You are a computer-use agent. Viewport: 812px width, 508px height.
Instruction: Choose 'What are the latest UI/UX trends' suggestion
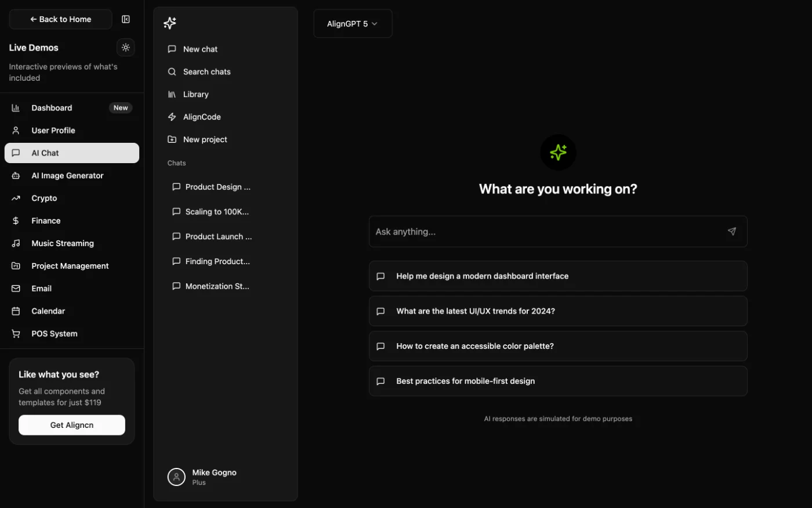(558, 311)
